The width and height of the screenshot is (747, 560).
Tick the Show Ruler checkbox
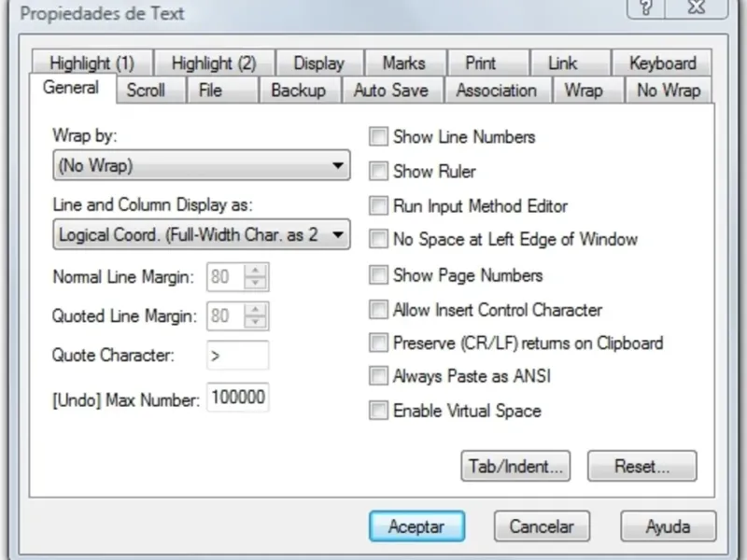[379, 171]
